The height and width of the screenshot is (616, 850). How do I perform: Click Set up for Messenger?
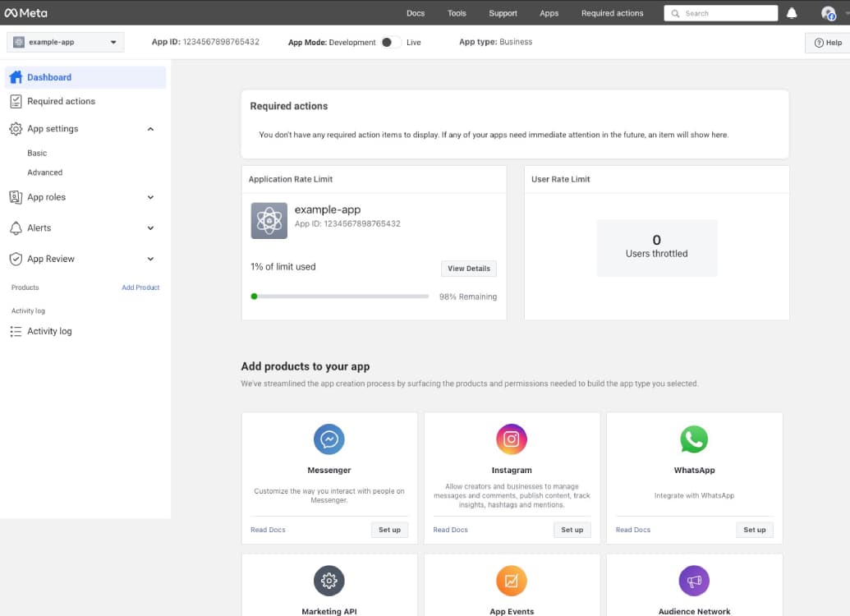click(x=389, y=530)
